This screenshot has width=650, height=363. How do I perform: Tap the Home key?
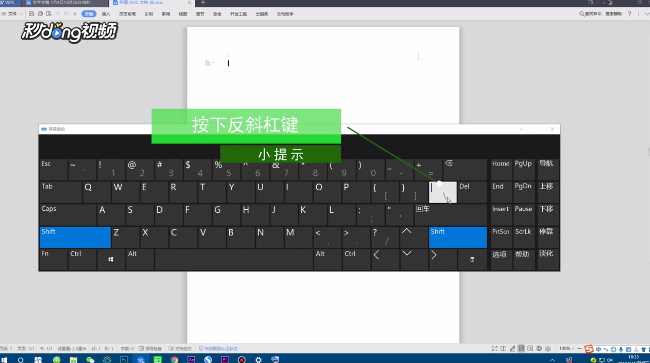(501, 169)
